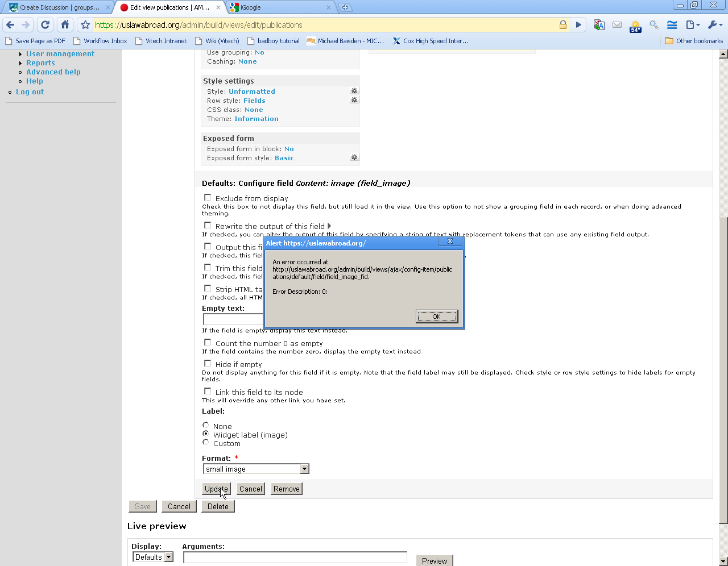This screenshot has height=566, width=728.
Task: Go to the browser home page icon
Action: tap(65, 25)
